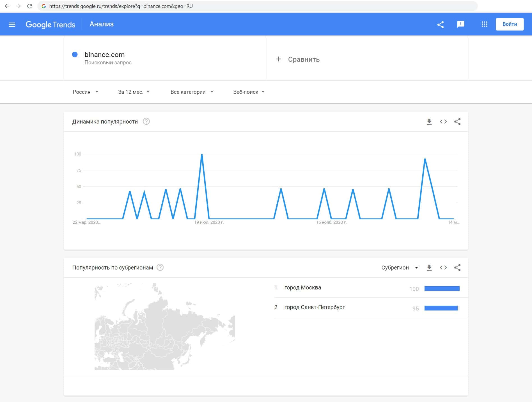
Task: Click the share icon in header
Action: tap(441, 25)
